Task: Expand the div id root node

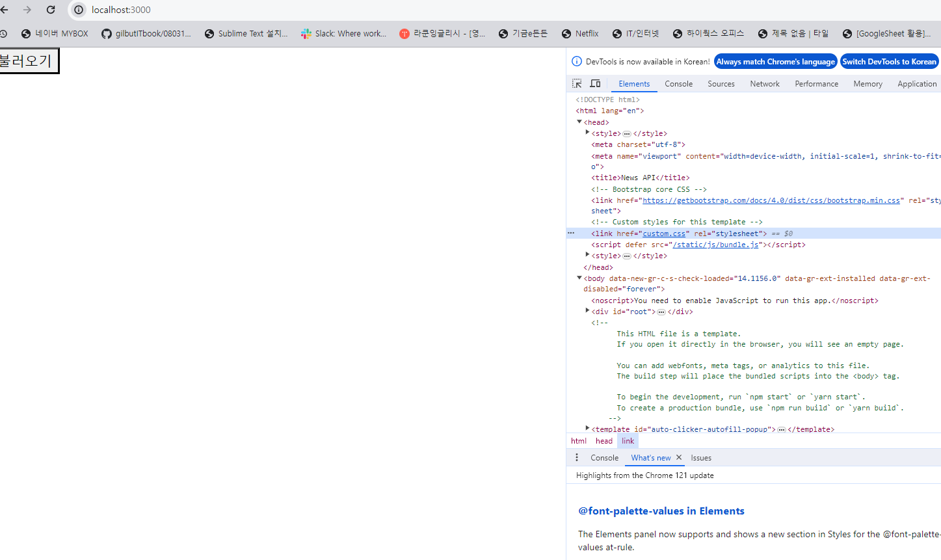Action: tap(587, 311)
